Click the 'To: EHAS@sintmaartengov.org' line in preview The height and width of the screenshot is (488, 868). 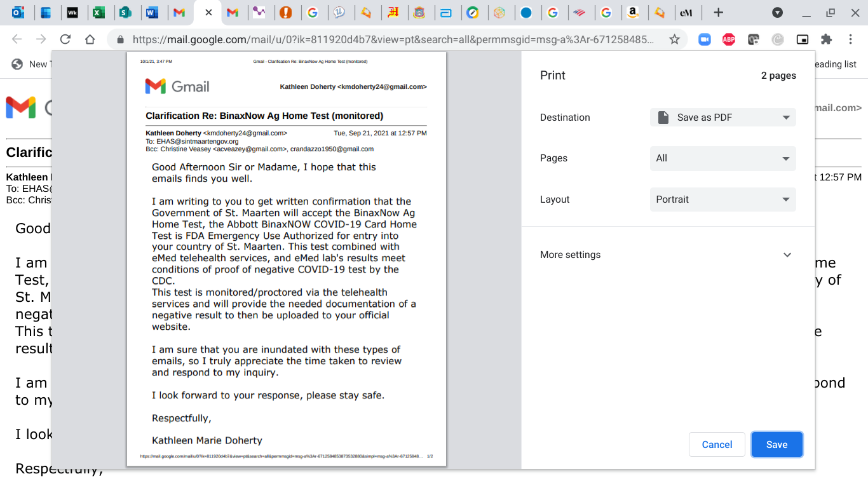coord(192,142)
